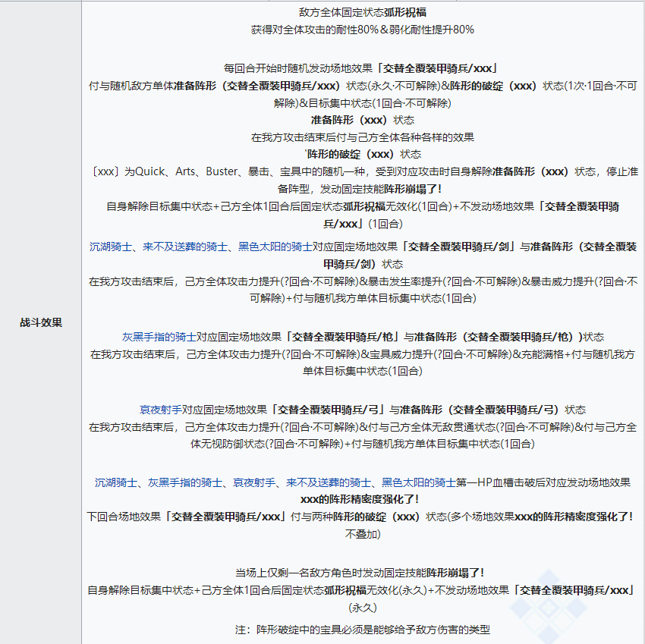Click the line starting 〔xxx〕为Quick、Arts、Buster

[x=363, y=171]
